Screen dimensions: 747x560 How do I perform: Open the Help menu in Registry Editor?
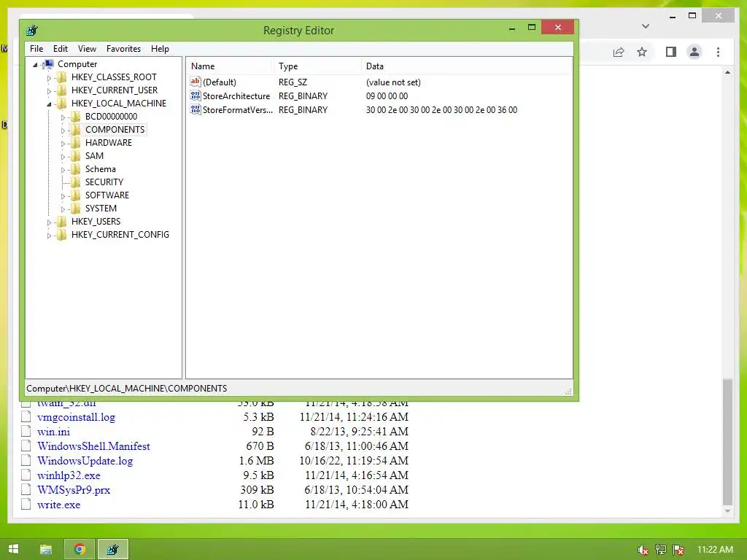pos(160,49)
